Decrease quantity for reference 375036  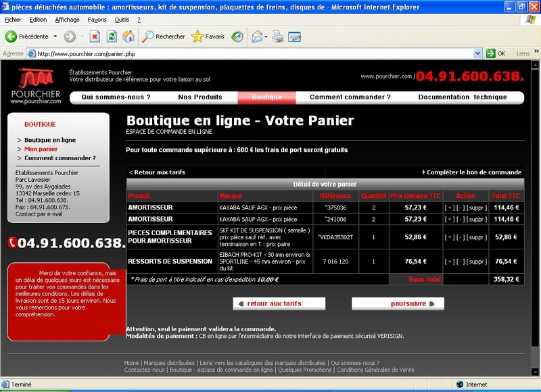tap(460, 207)
